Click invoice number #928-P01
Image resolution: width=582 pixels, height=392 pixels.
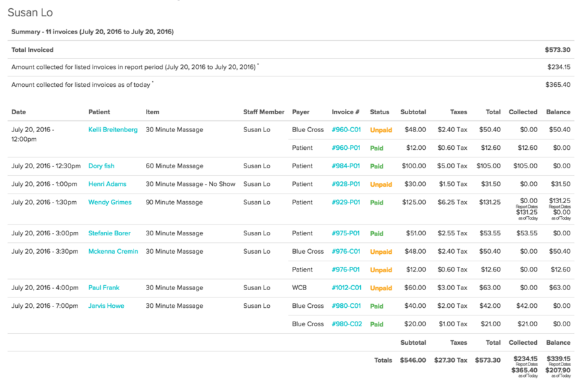click(x=346, y=184)
